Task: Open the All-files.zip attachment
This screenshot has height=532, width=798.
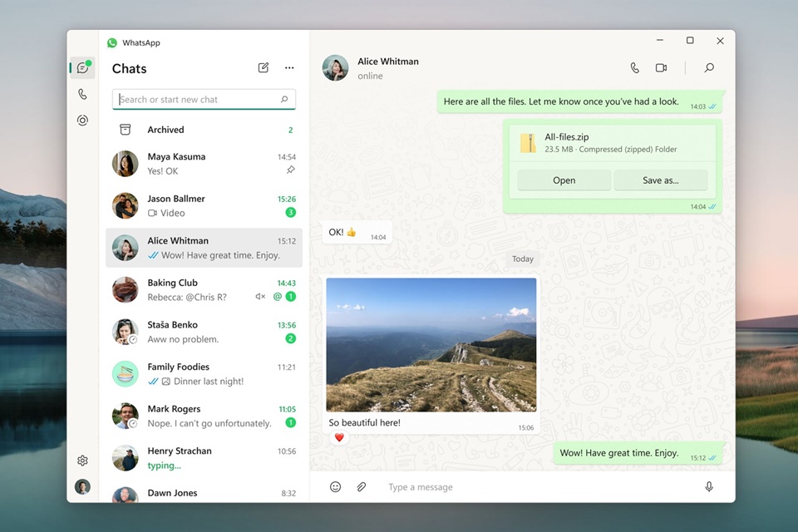Action: [563, 180]
